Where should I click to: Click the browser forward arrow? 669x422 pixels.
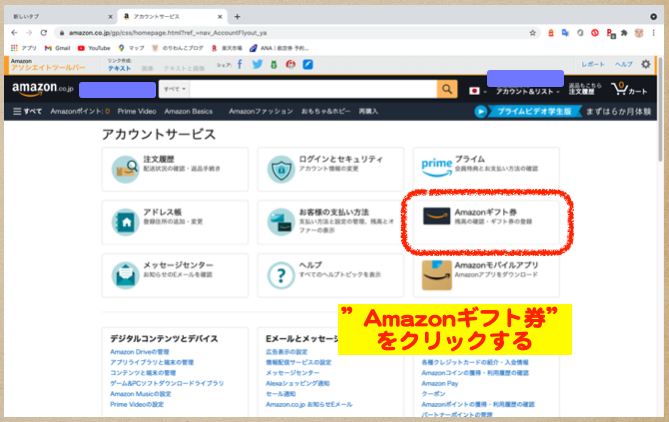coord(29,33)
